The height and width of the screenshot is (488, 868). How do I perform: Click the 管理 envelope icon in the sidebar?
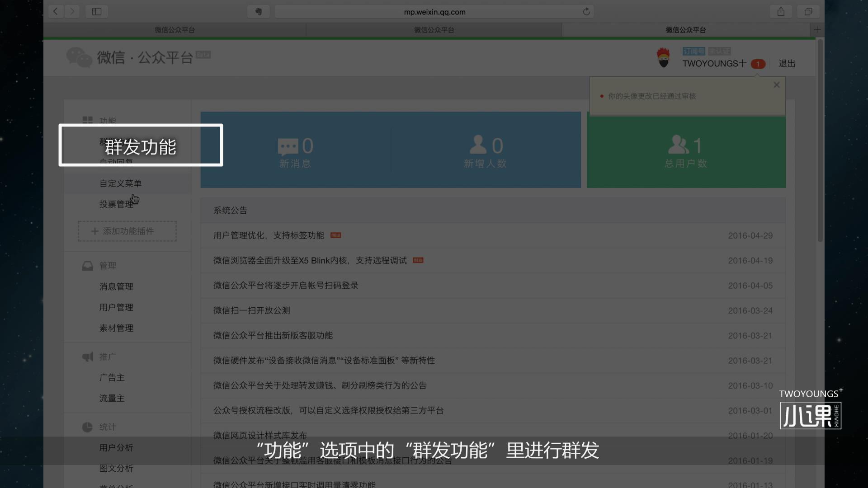(87, 266)
